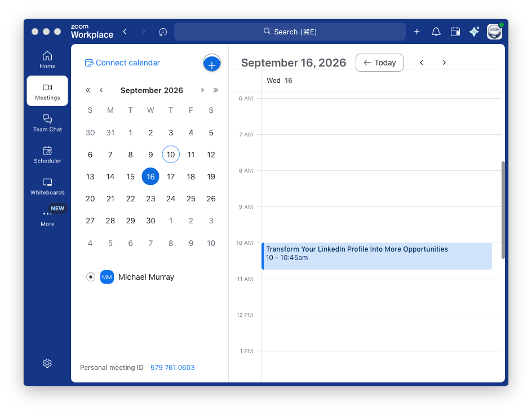Toggle Michael Murray calendar radio button
532x414 pixels.
91,277
